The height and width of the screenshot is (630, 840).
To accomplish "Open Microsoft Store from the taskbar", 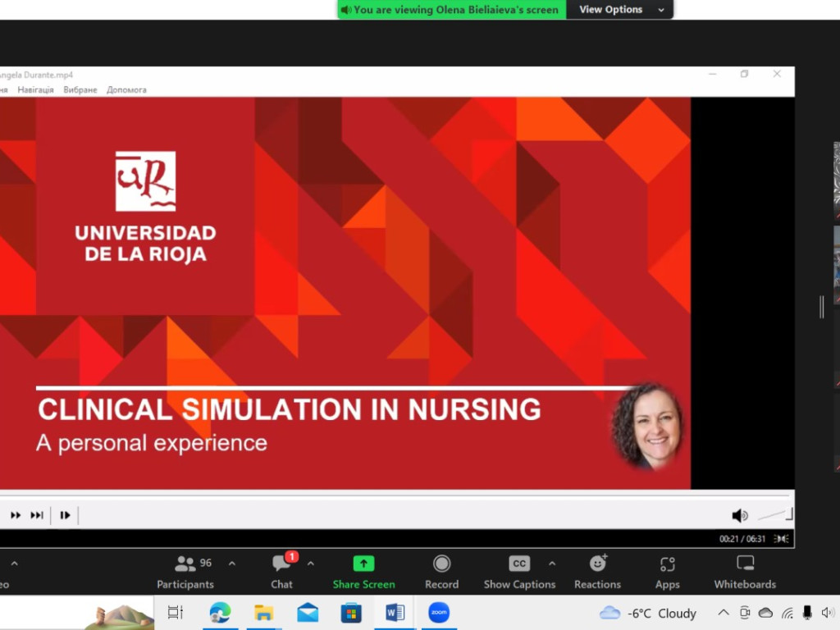I will coord(351,612).
